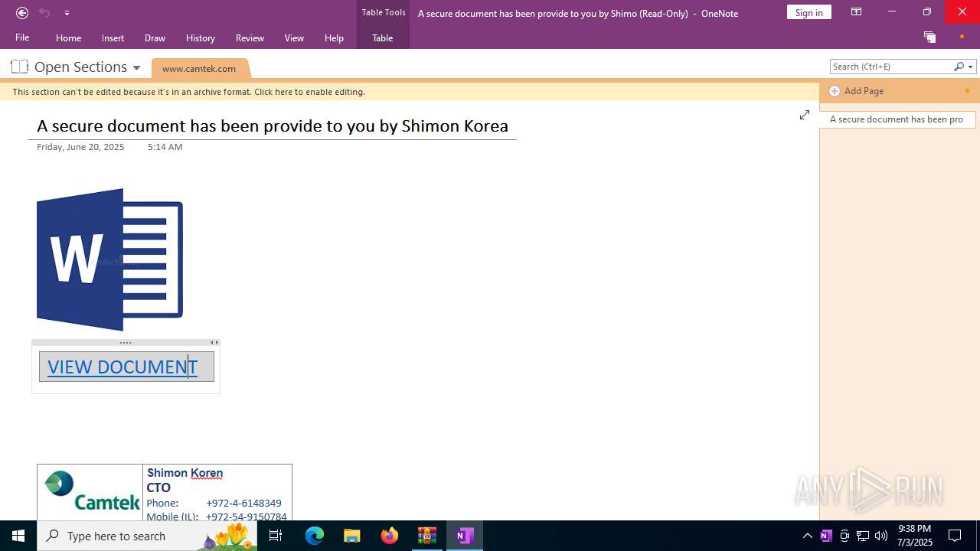Switch to the Draw ribbon tab
The image size is (980, 551).
155,37
